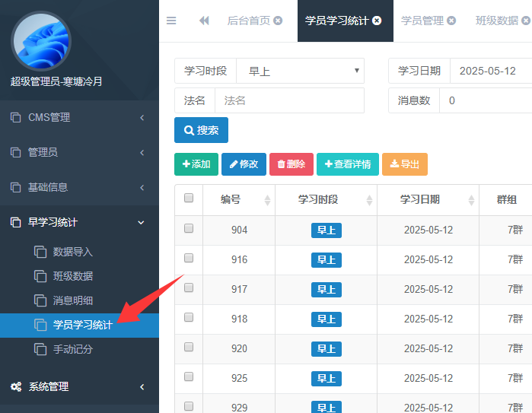This screenshot has height=413, width=532.
Task: Click the 法名 input field
Action: pos(289,100)
